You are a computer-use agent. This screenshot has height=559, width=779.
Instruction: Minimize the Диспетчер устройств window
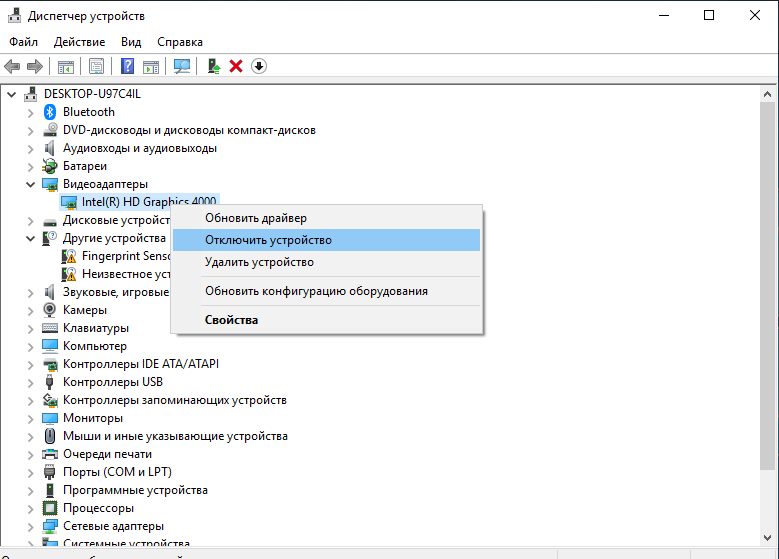[x=664, y=15]
